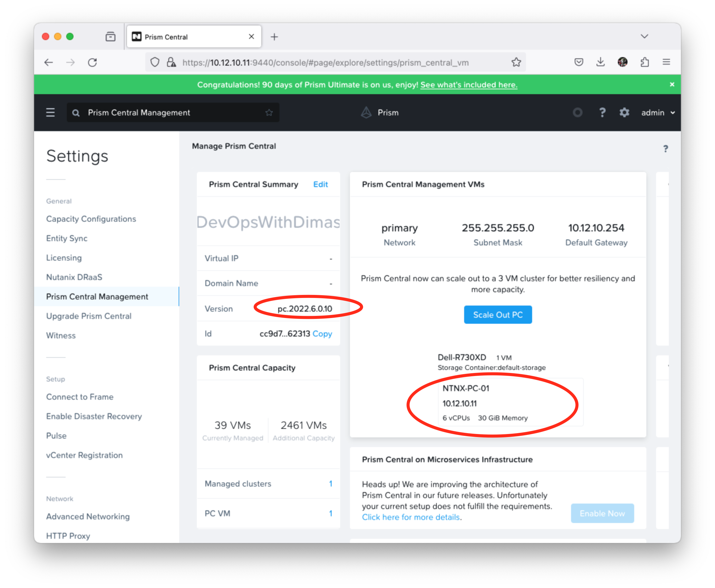Open the browser extensions icon
This screenshot has width=715, height=588.
coord(645,62)
